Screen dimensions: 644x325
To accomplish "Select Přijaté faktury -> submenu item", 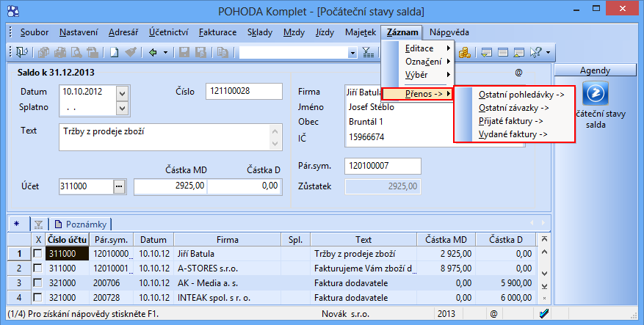I will 511,121.
